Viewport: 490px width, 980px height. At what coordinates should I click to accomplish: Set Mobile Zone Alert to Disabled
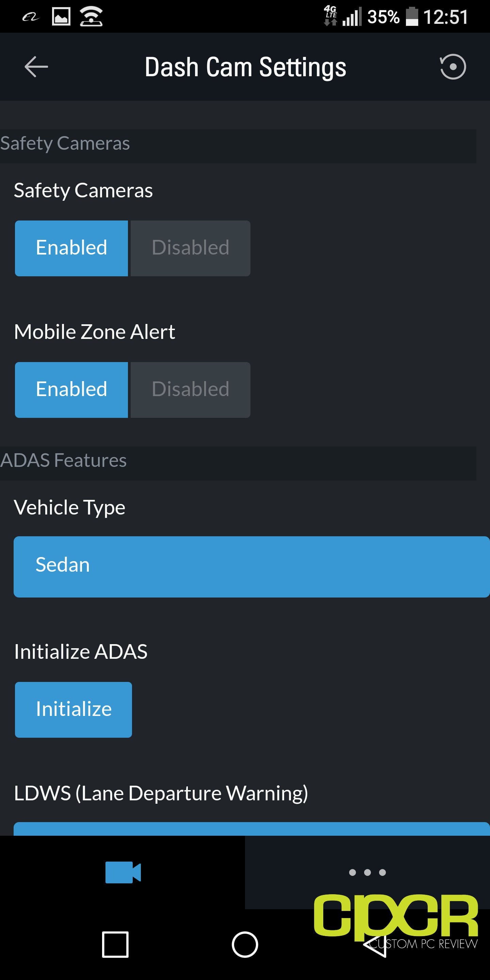click(x=190, y=390)
